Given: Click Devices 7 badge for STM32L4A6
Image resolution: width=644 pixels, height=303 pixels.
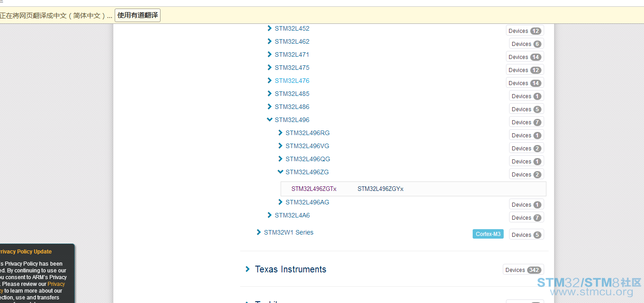Looking at the screenshot, I should tap(527, 217).
